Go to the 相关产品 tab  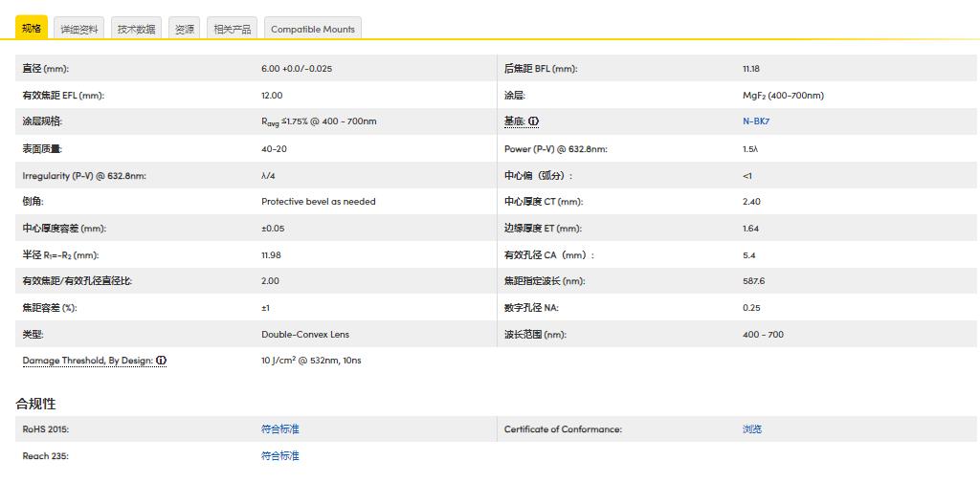click(x=233, y=29)
